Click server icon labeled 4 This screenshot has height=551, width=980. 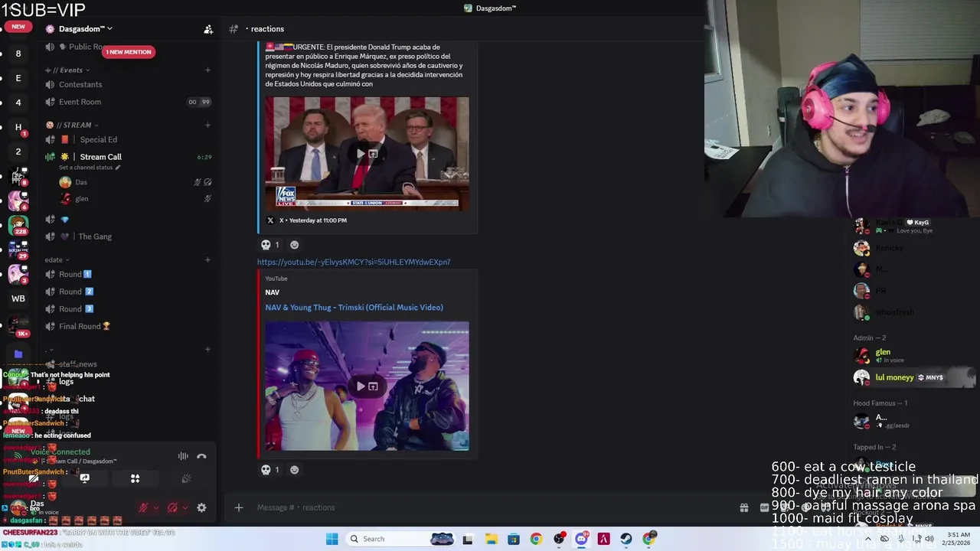18,103
